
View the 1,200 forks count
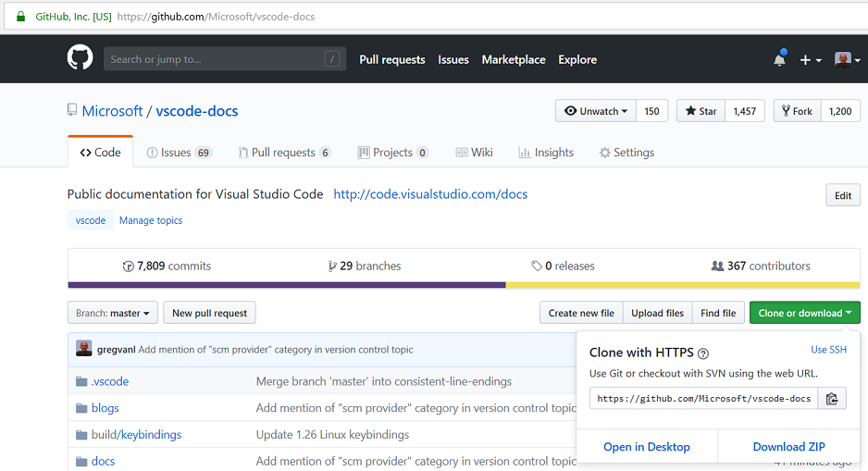(840, 111)
